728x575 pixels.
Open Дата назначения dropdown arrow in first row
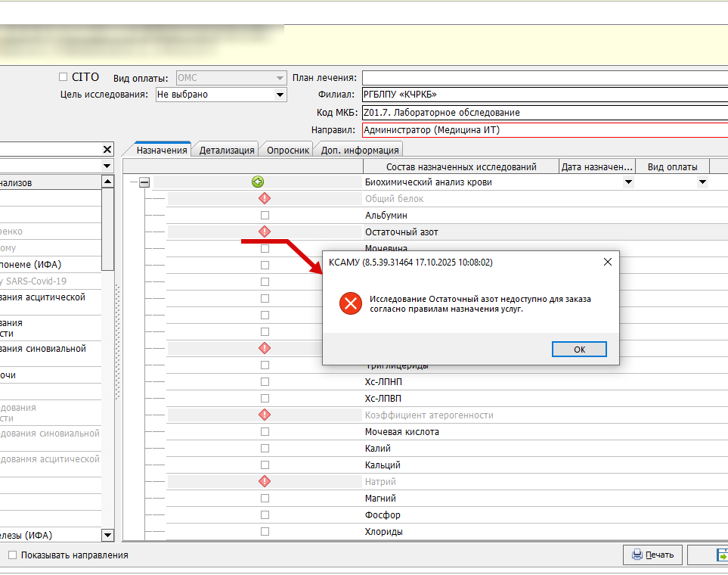627,182
